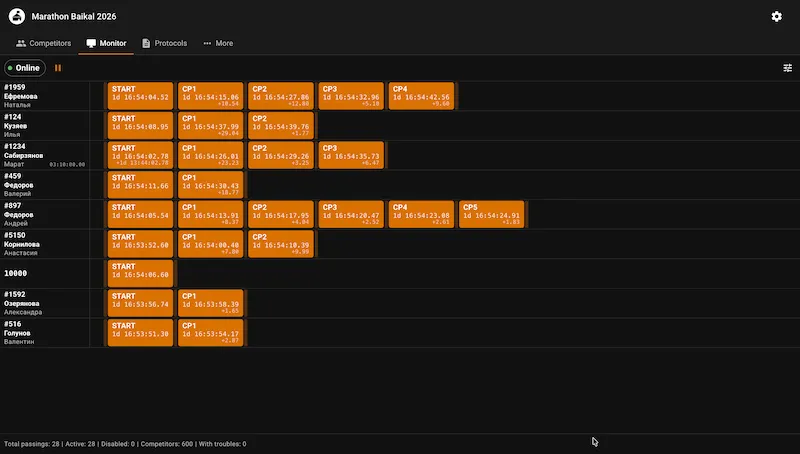Click With troubles: 0 status entry
The height and width of the screenshot is (454, 800).
point(222,444)
